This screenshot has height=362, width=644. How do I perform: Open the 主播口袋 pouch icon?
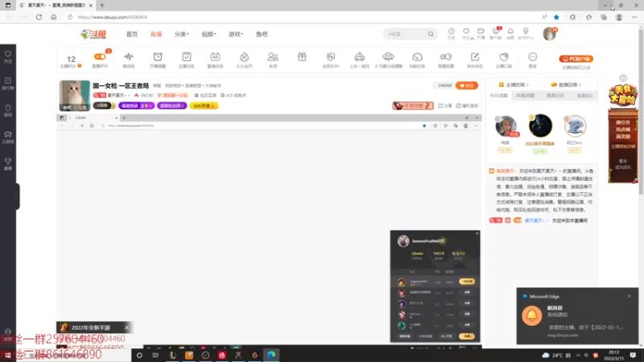point(504,56)
